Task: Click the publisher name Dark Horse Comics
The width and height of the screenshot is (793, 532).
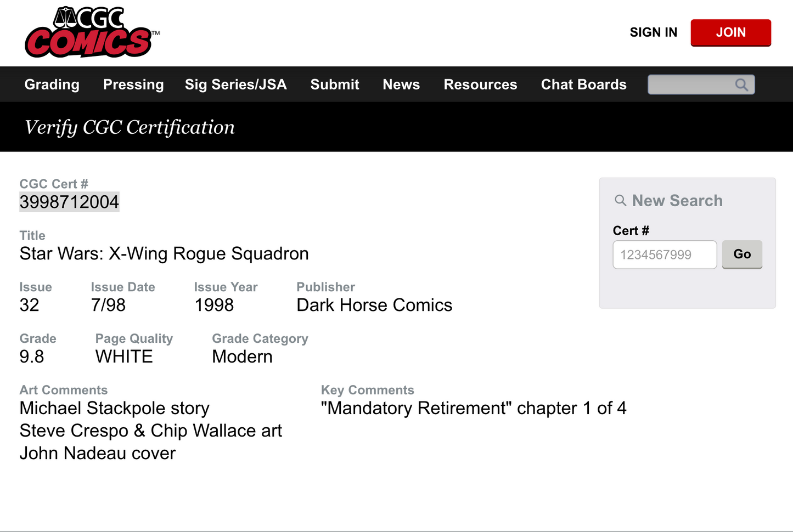Action: coord(374,305)
